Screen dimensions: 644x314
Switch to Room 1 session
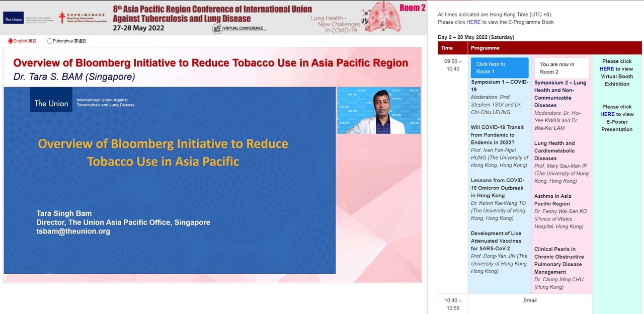(499, 68)
